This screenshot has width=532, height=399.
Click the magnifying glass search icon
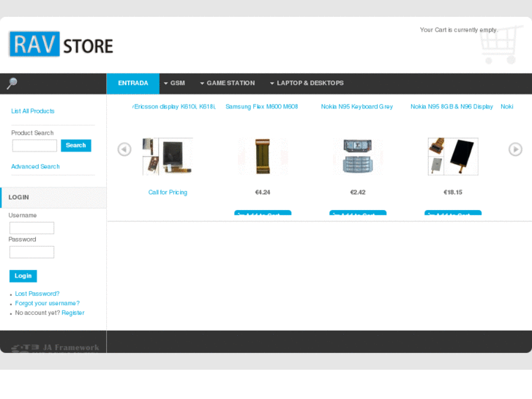tap(12, 83)
